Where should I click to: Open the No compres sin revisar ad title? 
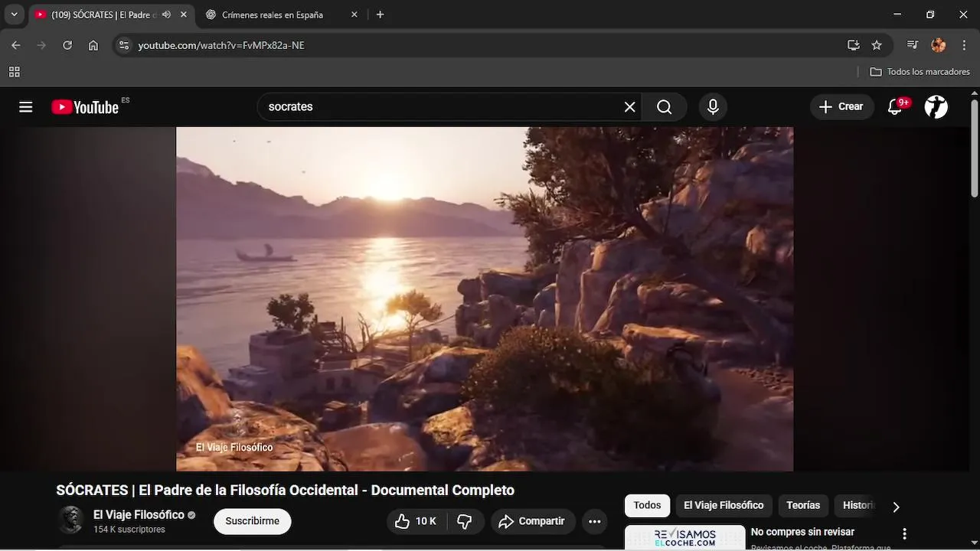click(802, 532)
